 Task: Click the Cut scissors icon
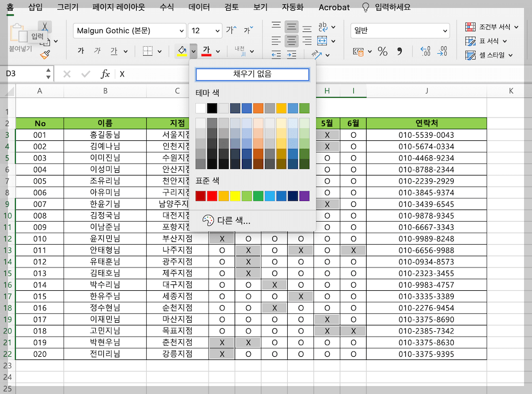coord(45,26)
